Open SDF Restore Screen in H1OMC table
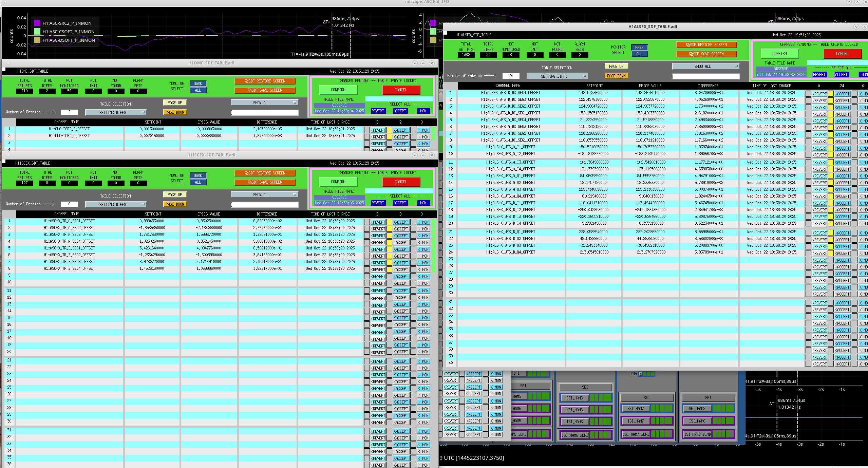868x468 pixels. coord(265,81)
